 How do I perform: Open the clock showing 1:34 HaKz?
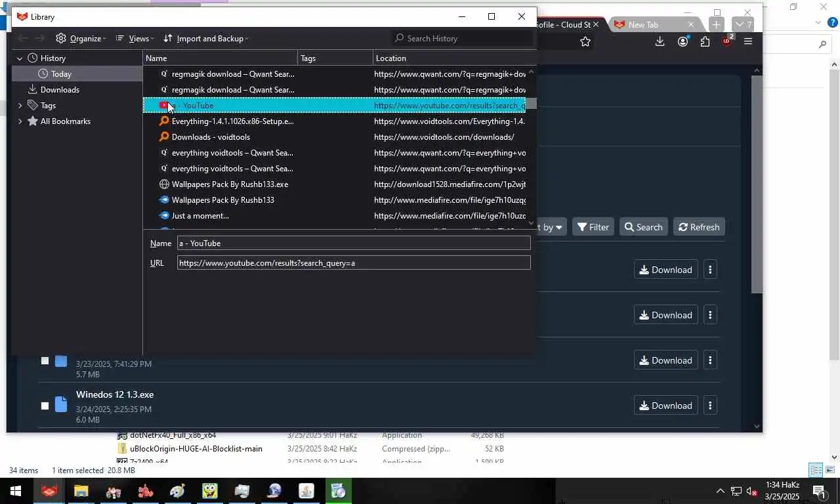782,491
